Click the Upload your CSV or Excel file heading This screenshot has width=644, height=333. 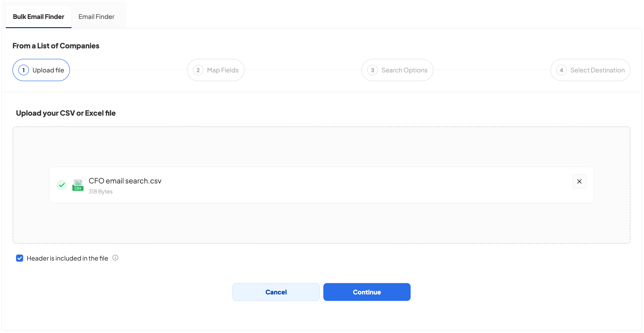65,113
